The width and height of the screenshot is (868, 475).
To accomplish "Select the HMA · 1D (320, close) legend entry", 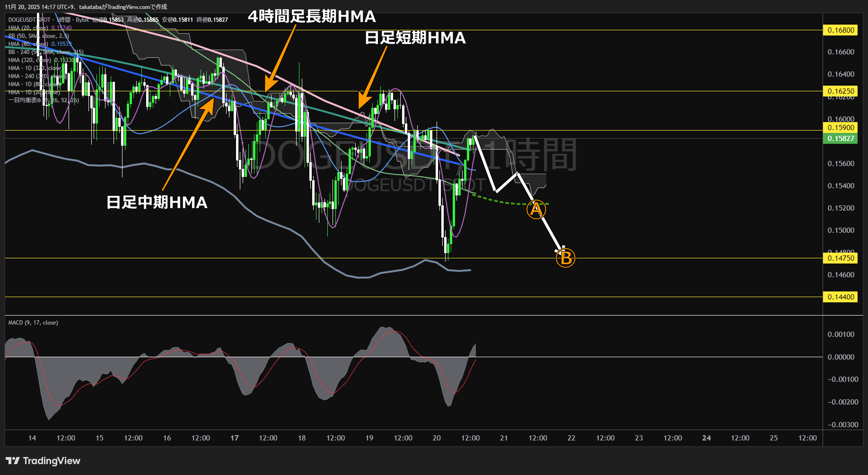I will coord(36,68).
